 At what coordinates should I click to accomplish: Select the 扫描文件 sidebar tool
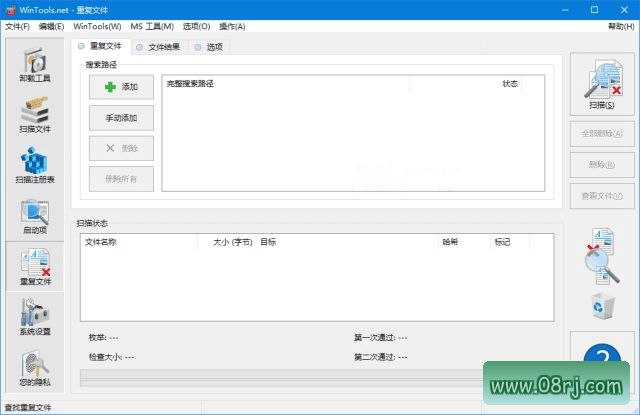35,115
